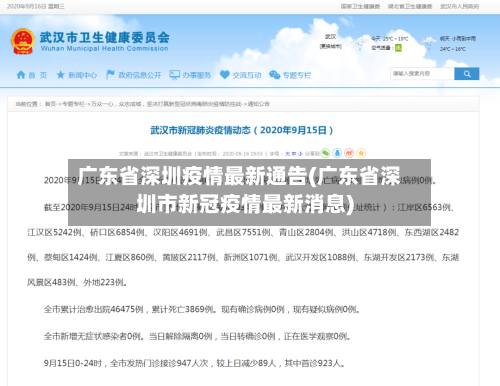Click the date text 2020年9月16日 星期三
Screen dimensions: 500x386
(x=36, y=6)
